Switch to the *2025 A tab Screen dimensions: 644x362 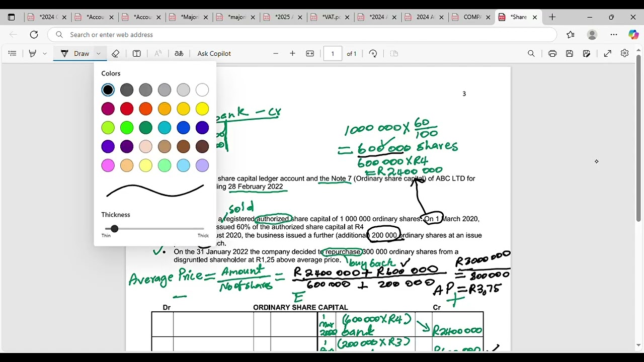tap(283, 17)
